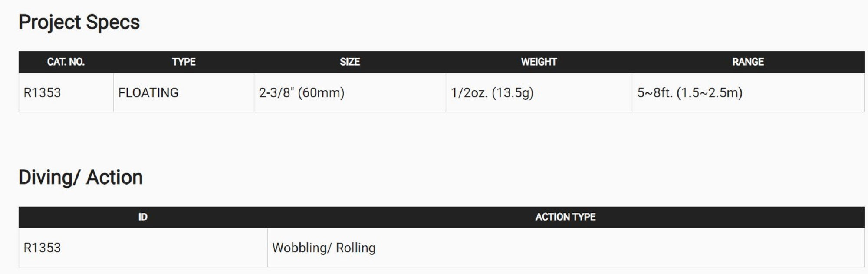Click the (1.5~2.5m) metric range text
This screenshot has height=274, width=868.
(710, 92)
